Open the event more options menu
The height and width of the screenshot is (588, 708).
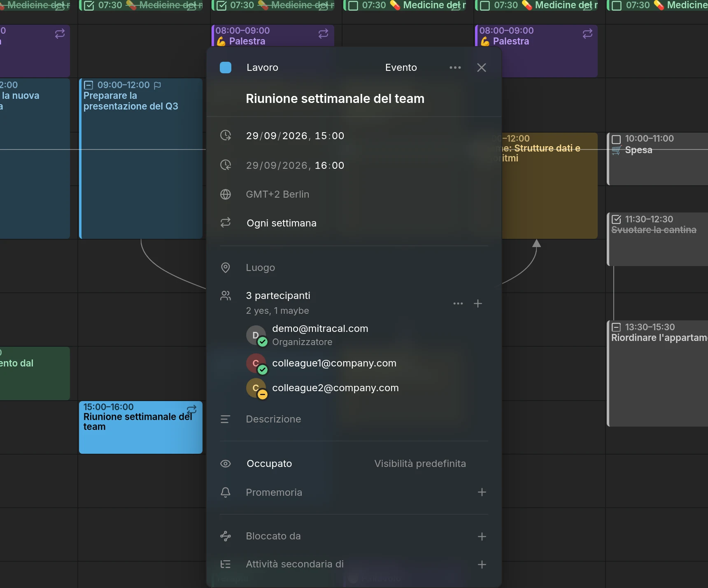point(455,68)
